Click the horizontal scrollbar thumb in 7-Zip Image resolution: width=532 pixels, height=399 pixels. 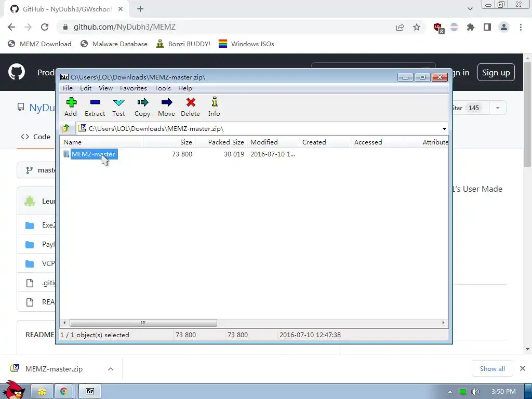click(143, 323)
